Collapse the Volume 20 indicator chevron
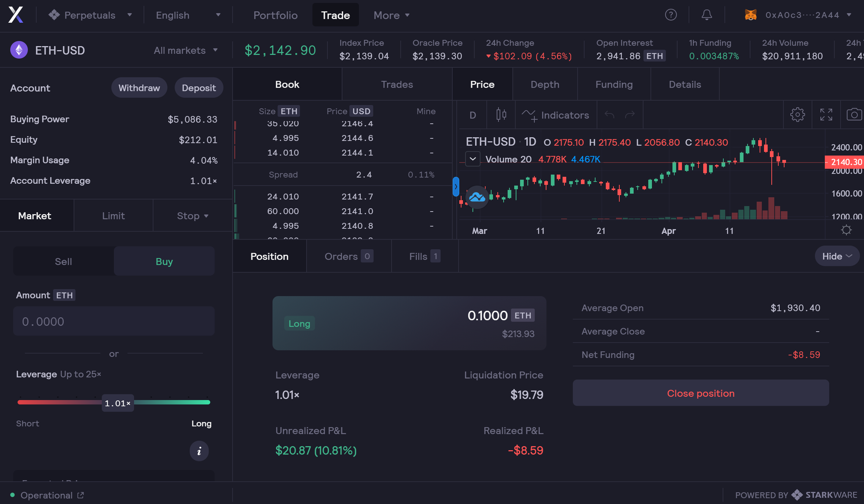Screen dimensions: 864x504 [x=473, y=159]
